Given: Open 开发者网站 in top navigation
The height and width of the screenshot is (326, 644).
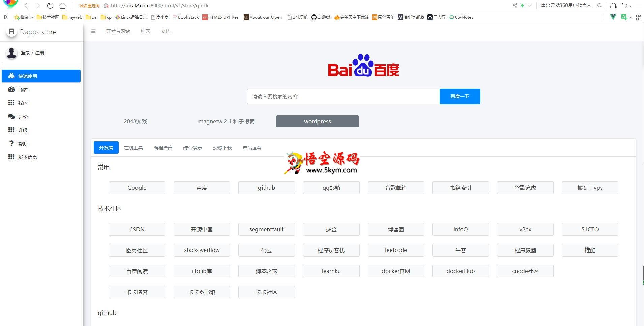Looking at the screenshot, I should coord(118,31).
